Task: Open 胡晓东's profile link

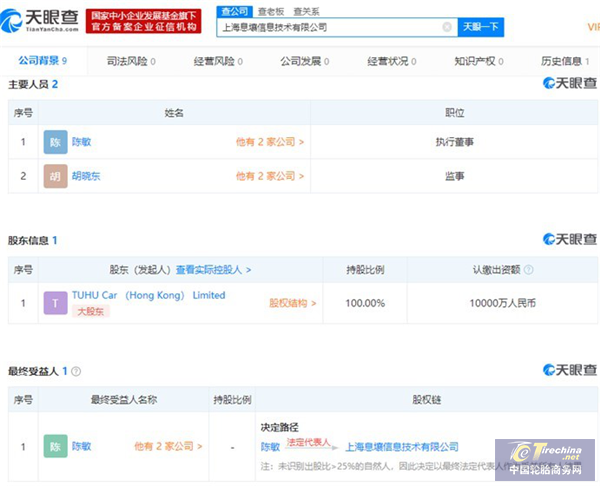Action: point(86,176)
